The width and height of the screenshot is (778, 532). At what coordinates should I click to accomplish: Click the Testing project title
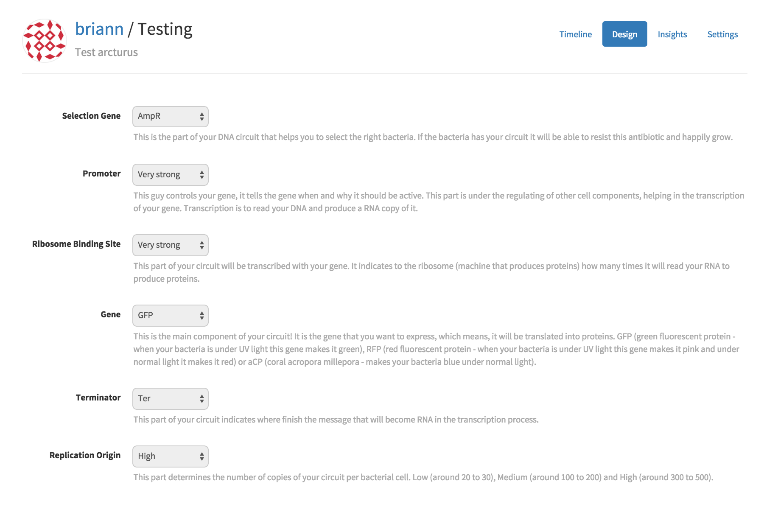(165, 29)
